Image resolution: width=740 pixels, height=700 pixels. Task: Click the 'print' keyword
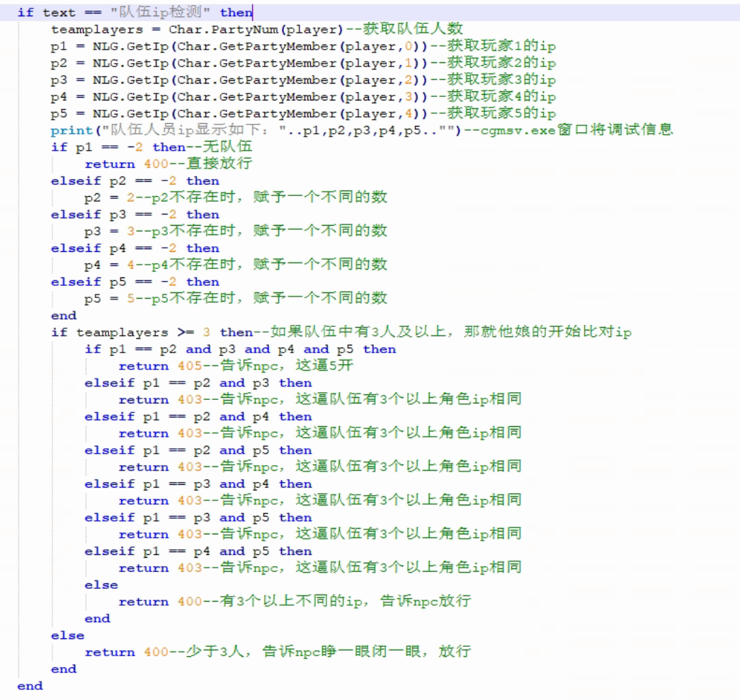pyautogui.click(x=72, y=131)
